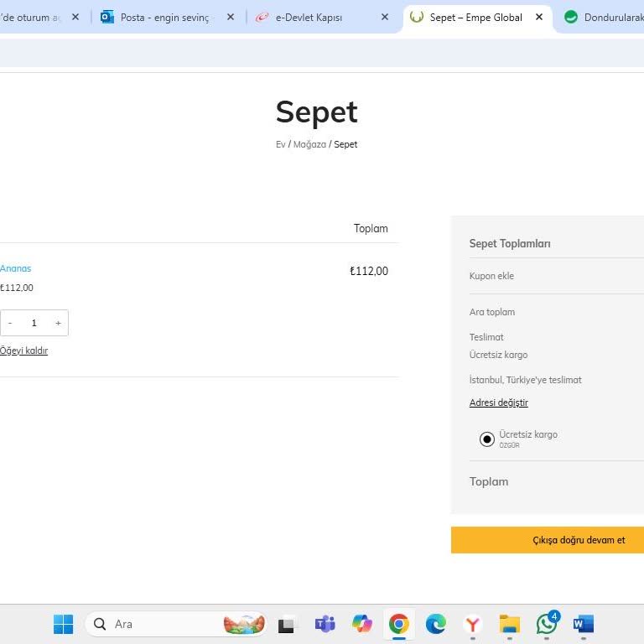Click the Outlook icon on the Posta tab
This screenshot has height=644, width=644.
click(107, 18)
